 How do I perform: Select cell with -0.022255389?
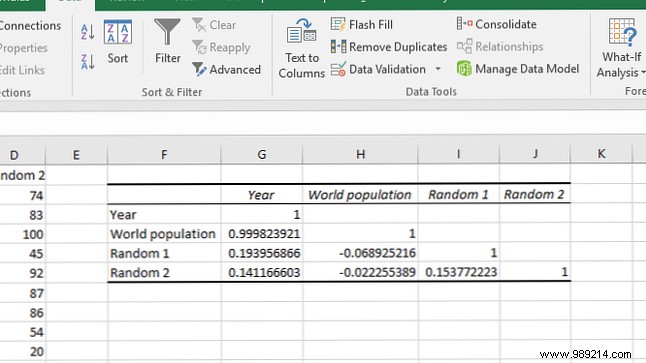(360, 272)
